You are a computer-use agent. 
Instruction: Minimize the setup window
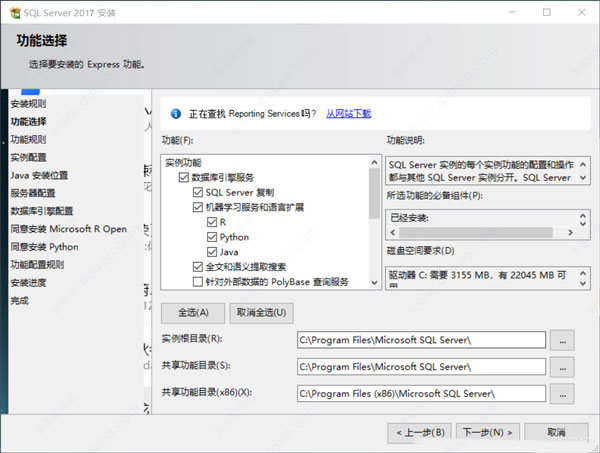[x=512, y=13]
